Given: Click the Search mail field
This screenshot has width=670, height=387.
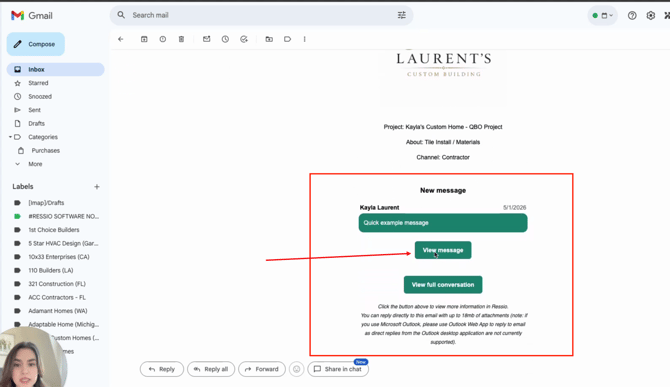Looking at the screenshot, I should pyautogui.click(x=262, y=15).
